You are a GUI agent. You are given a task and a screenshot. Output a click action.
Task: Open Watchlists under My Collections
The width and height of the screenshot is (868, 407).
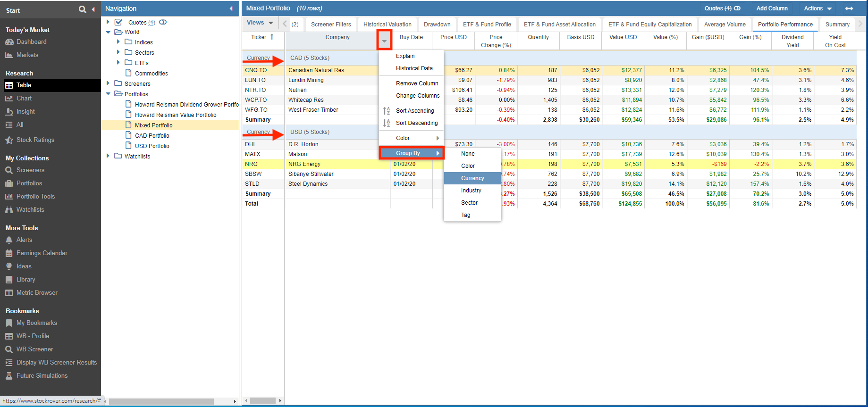[30, 210]
